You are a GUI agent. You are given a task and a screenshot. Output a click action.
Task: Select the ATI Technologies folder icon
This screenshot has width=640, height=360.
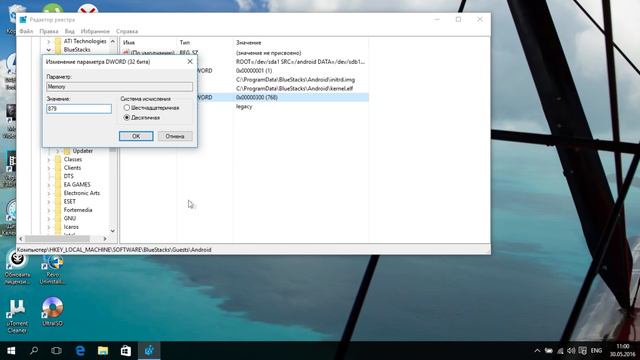tap(58, 41)
